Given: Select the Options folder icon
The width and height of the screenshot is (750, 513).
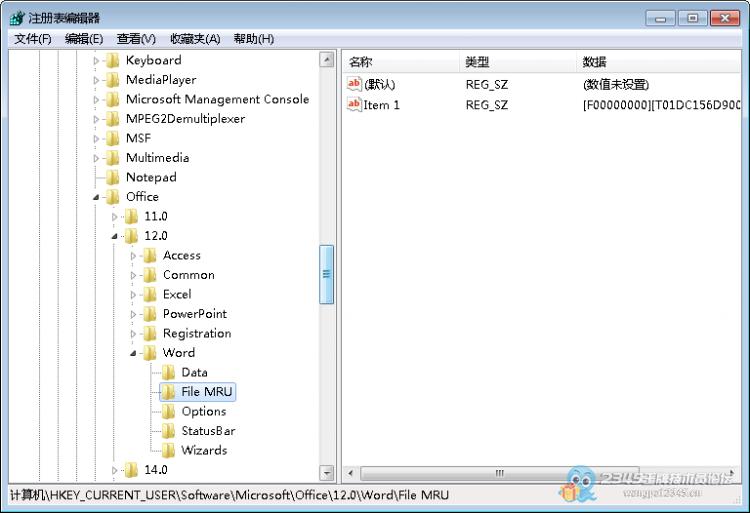Looking at the screenshot, I should coord(168,411).
